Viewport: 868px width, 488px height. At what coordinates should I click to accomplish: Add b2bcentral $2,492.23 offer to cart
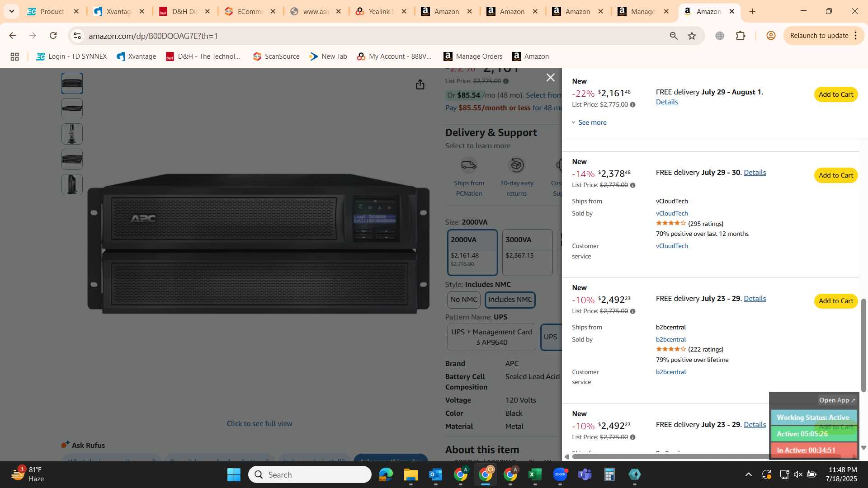pyautogui.click(x=836, y=301)
